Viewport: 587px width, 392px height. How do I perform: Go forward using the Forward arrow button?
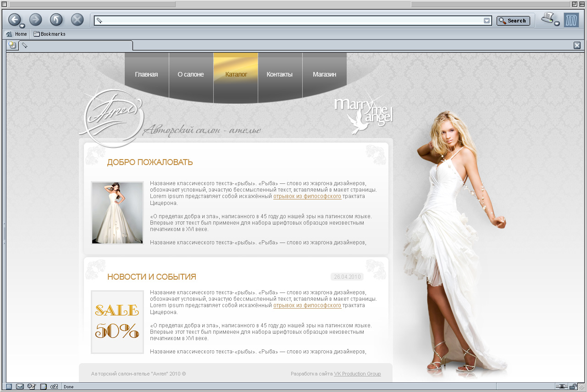35,19
